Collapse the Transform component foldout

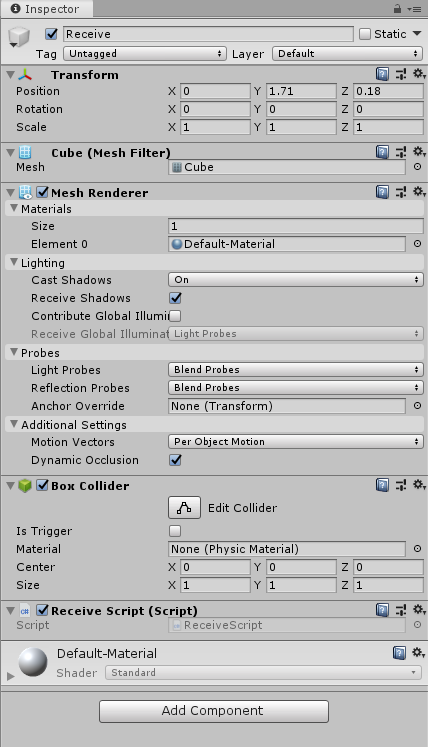[10, 74]
